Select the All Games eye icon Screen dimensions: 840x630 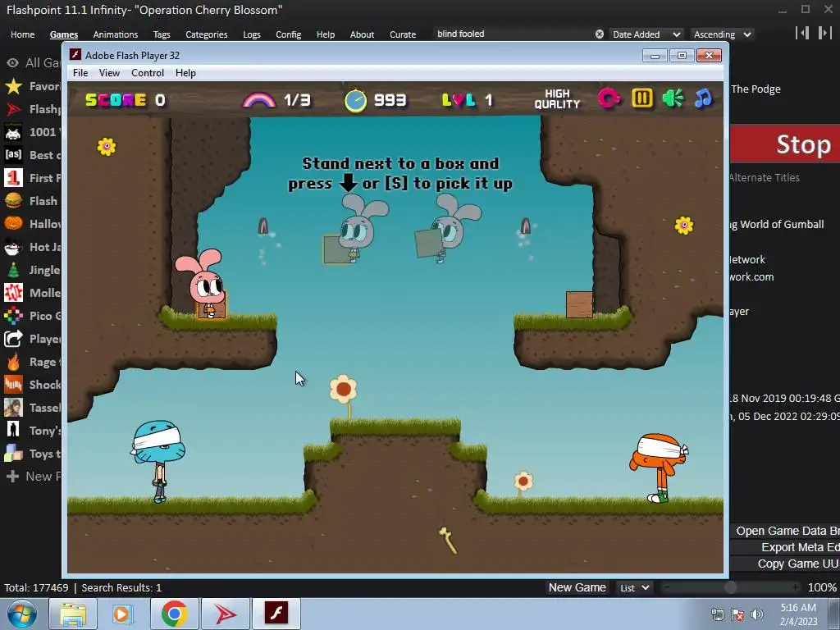[12, 62]
